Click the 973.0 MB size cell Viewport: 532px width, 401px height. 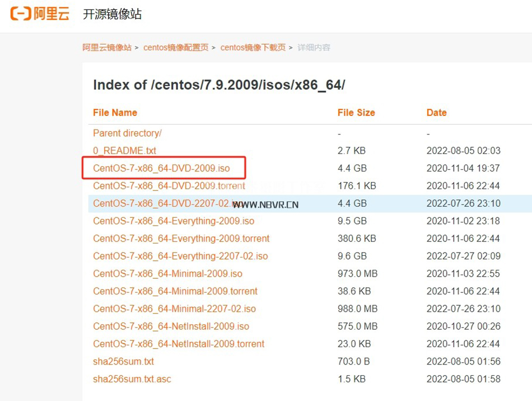(358, 274)
